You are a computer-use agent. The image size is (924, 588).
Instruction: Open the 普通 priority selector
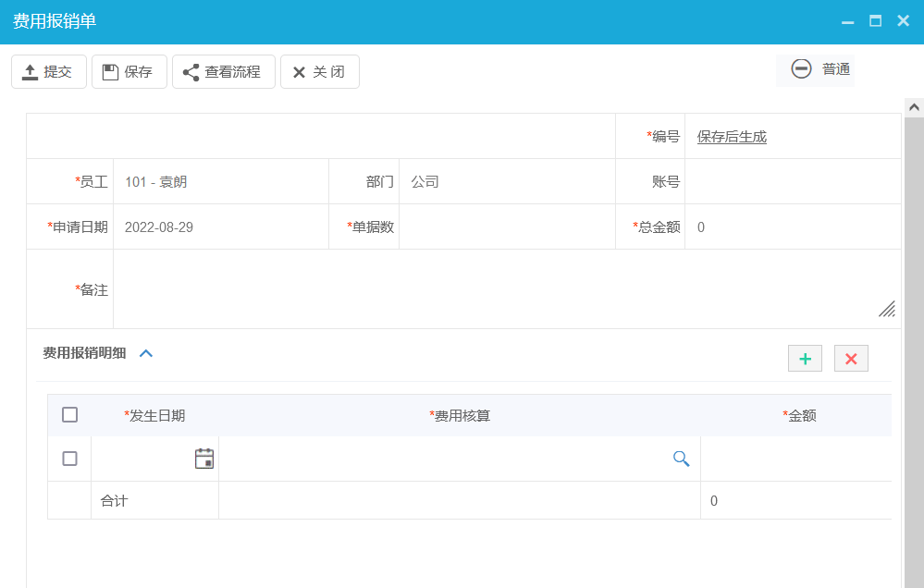pyautogui.click(x=834, y=68)
